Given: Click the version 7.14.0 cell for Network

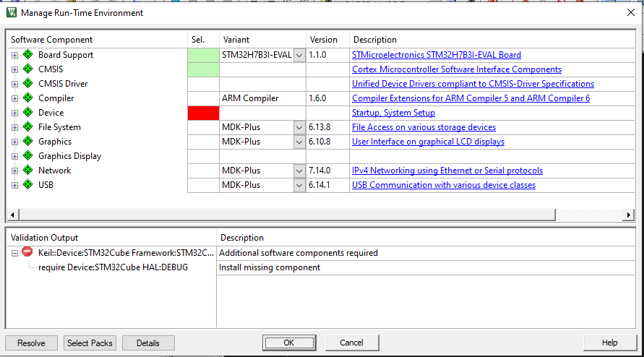Looking at the screenshot, I should click(x=327, y=171).
